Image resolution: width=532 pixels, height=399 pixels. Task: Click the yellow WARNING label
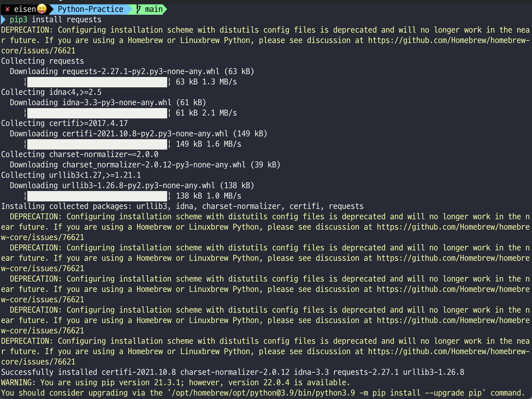point(18,383)
